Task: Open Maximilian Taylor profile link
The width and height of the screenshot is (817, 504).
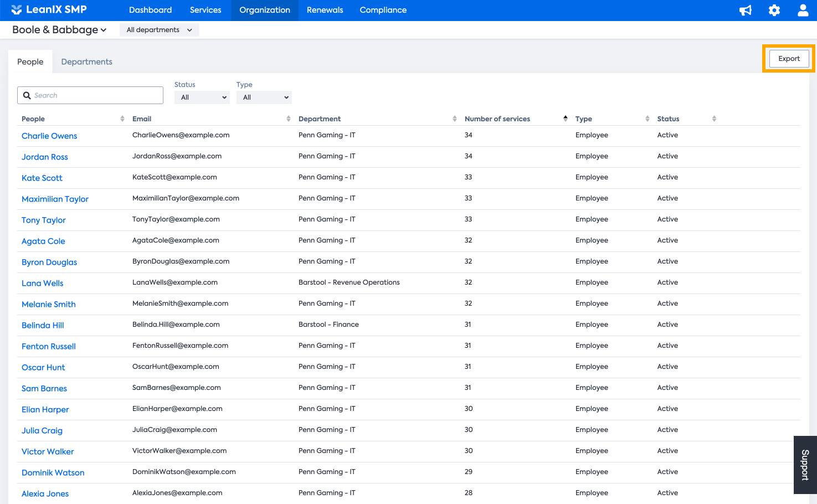Action: tap(55, 199)
